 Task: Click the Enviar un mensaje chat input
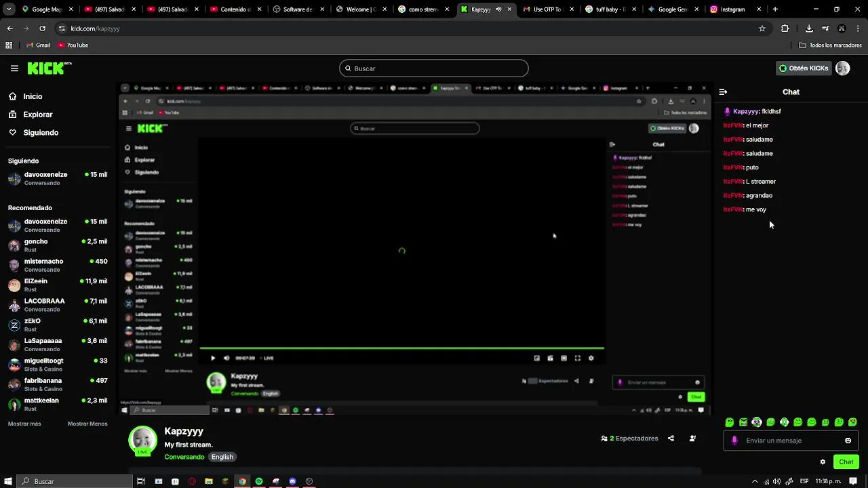[x=791, y=441]
